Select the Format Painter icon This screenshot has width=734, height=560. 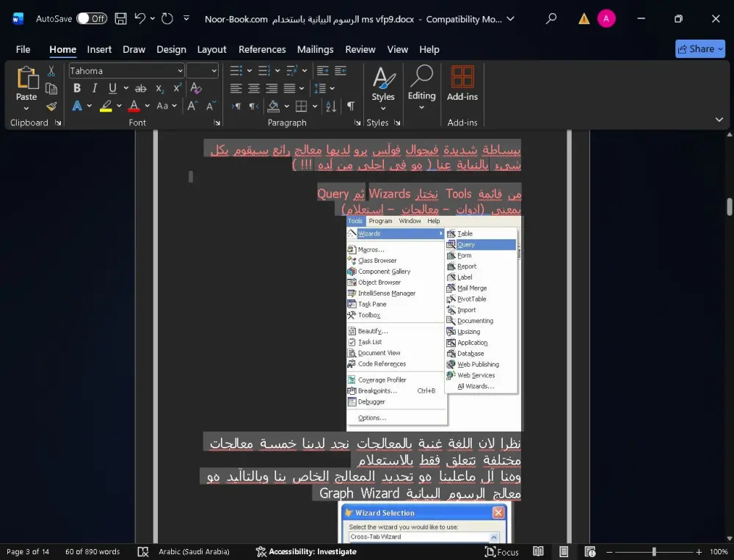pyautogui.click(x=51, y=106)
